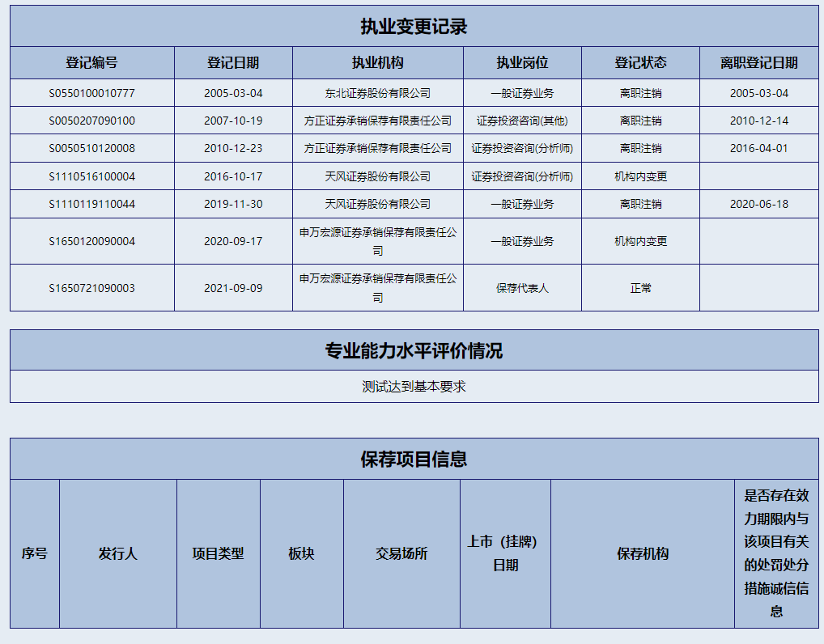Screen dimensions: 824x644
Task: Click registration number S0550100010777
Action: 92,94
